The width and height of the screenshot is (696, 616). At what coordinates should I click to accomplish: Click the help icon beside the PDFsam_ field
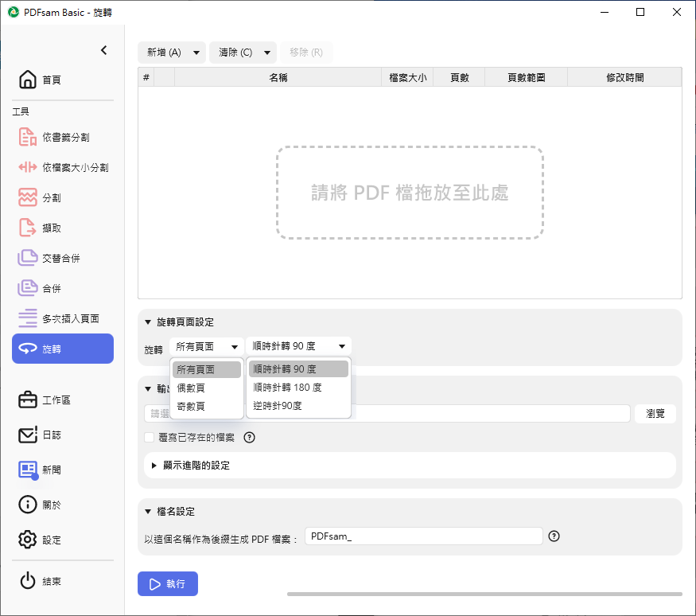[x=554, y=536]
